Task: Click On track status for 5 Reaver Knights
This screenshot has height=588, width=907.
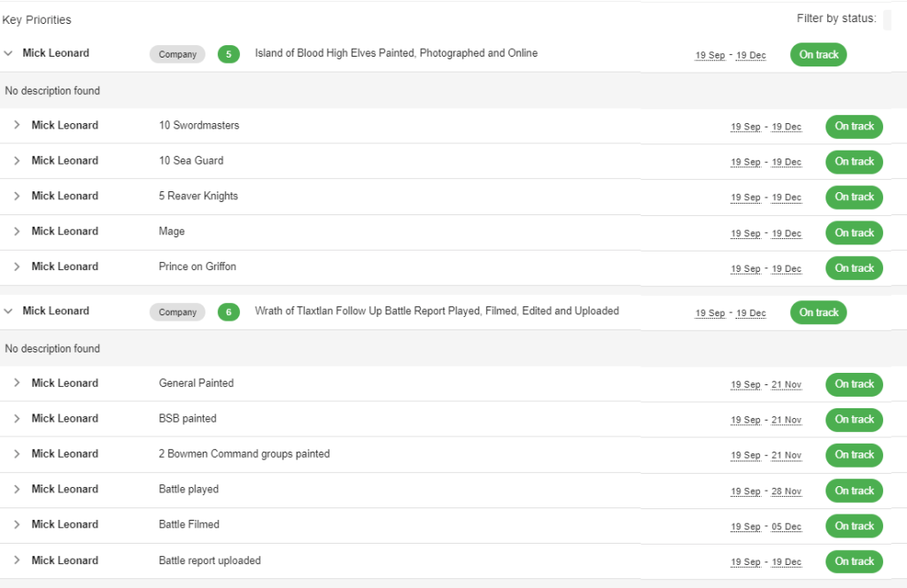Action: point(854,197)
